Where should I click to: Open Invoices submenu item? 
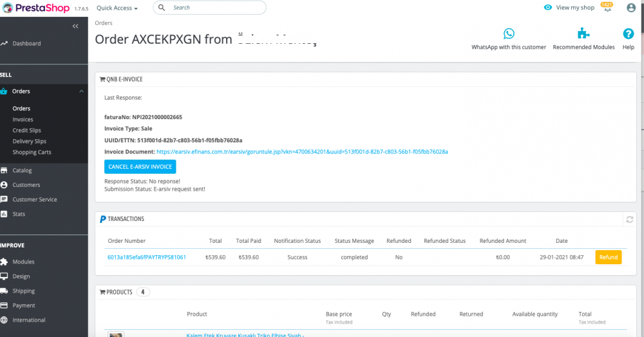coord(23,120)
